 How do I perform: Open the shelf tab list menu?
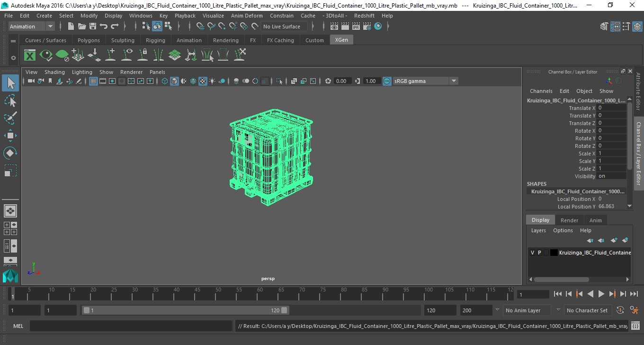(x=13, y=41)
